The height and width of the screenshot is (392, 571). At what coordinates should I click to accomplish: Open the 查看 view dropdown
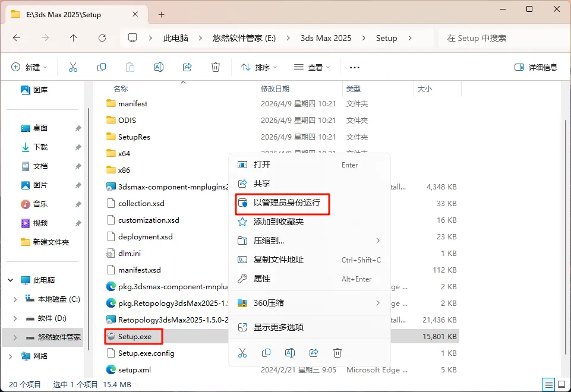click(x=312, y=67)
